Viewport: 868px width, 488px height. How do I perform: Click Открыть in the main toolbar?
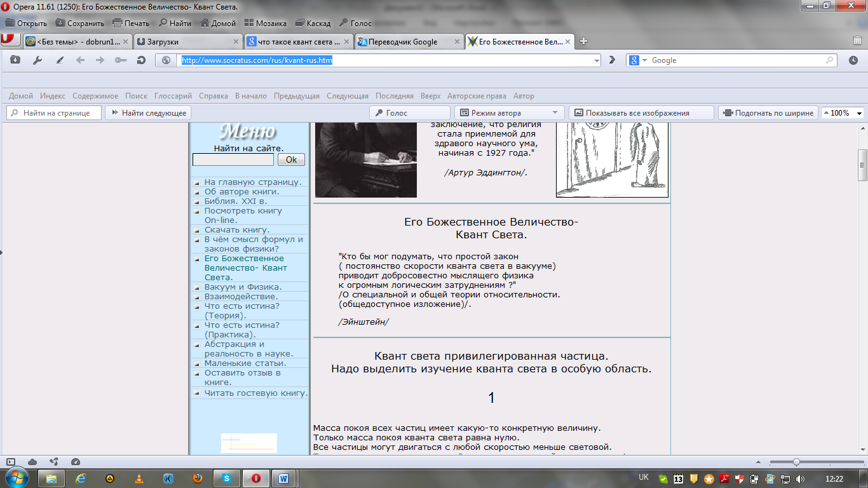pyautogui.click(x=26, y=23)
